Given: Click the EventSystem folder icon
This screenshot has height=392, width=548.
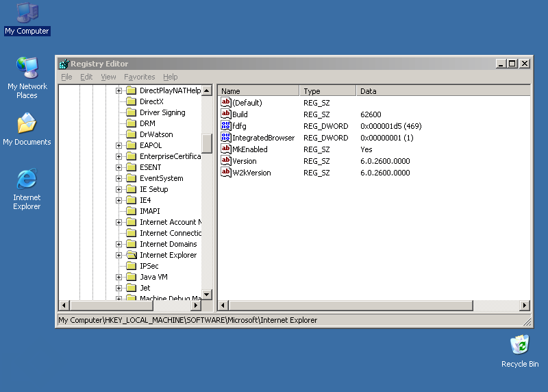Looking at the screenshot, I should [131, 178].
